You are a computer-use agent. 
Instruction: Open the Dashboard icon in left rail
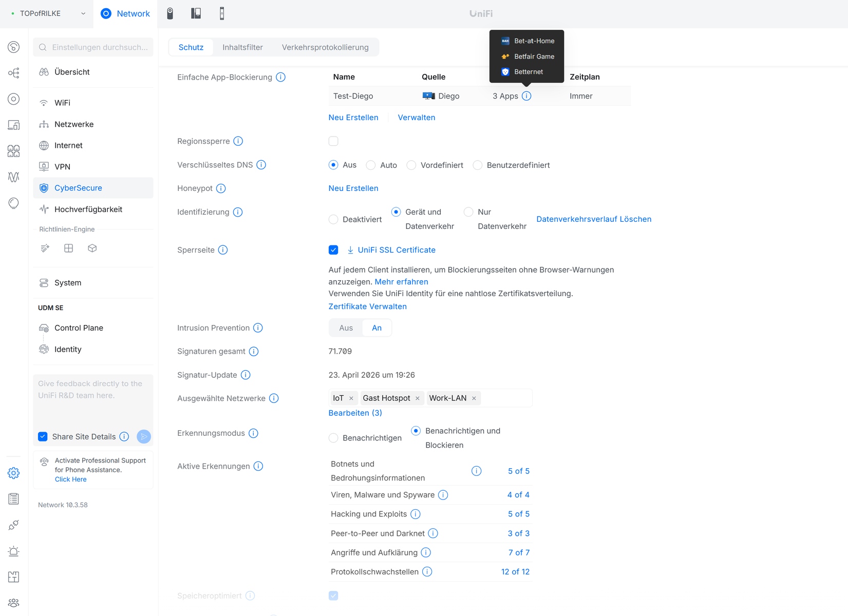14,47
